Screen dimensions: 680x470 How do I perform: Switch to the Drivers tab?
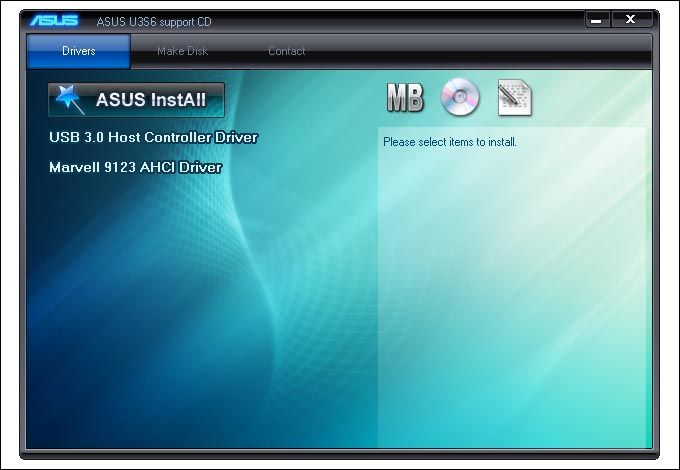pos(78,51)
